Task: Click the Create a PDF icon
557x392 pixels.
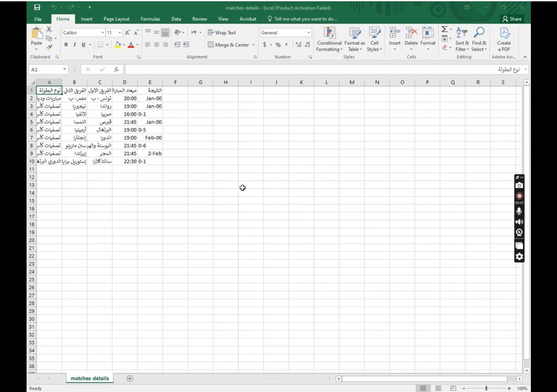Action: pos(504,38)
